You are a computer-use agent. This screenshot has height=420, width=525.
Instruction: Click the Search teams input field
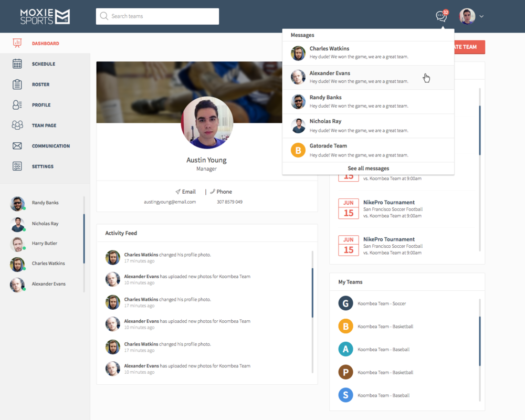coord(157,16)
